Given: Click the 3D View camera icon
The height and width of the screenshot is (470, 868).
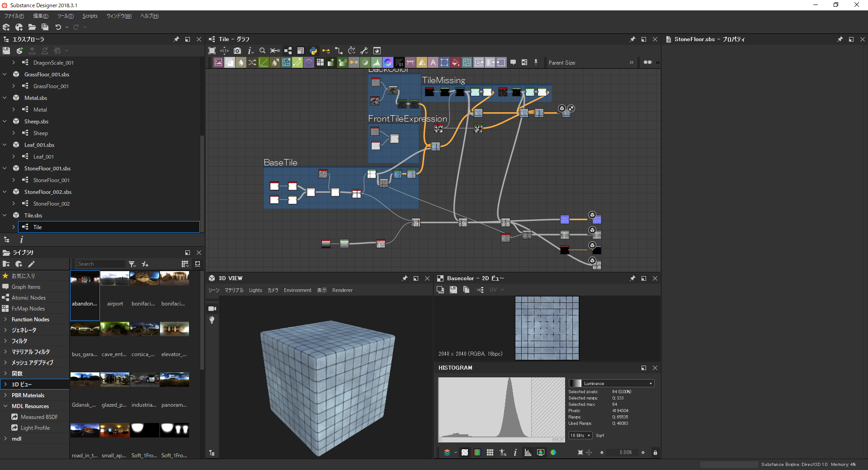Looking at the screenshot, I should click(x=212, y=309).
